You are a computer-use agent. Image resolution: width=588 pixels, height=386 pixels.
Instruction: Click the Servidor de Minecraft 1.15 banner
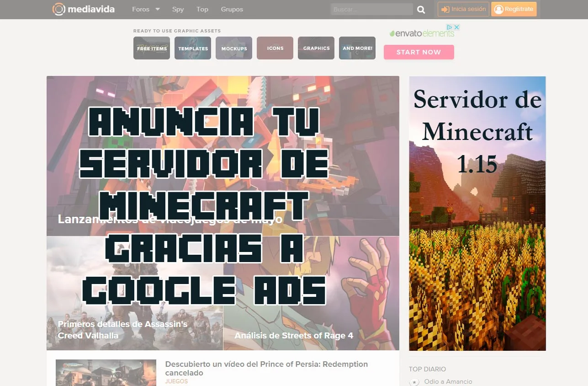click(x=477, y=214)
